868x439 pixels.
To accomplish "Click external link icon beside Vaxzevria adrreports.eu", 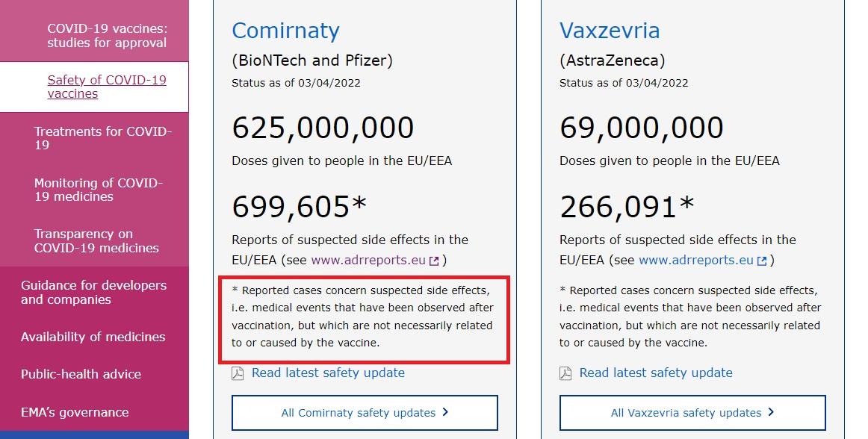I will point(762,261).
